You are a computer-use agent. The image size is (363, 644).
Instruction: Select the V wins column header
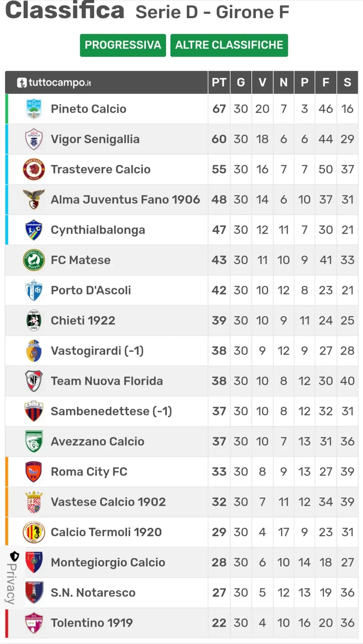click(x=262, y=82)
